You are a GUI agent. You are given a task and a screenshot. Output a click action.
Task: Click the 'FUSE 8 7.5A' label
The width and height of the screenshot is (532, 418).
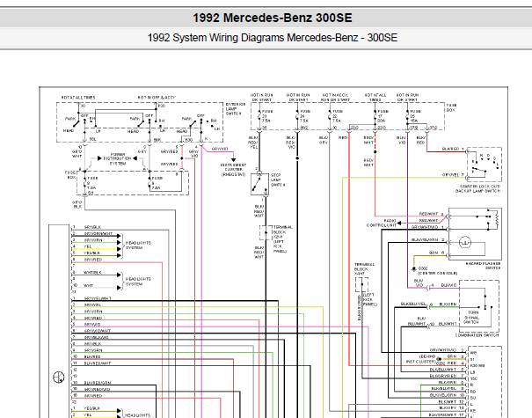pos(157,183)
